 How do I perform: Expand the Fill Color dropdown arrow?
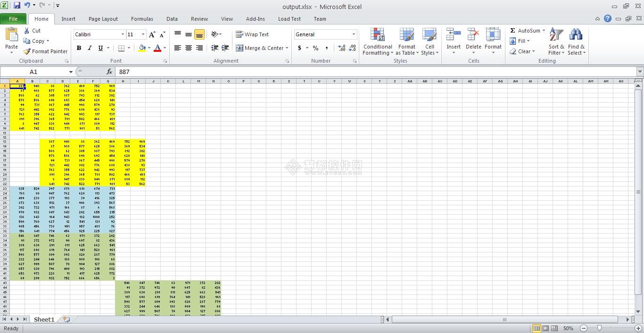(149, 48)
